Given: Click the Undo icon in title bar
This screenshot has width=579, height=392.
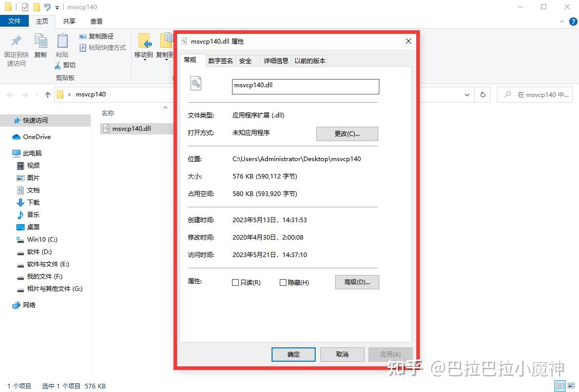Looking at the screenshot, I should pos(47,7).
